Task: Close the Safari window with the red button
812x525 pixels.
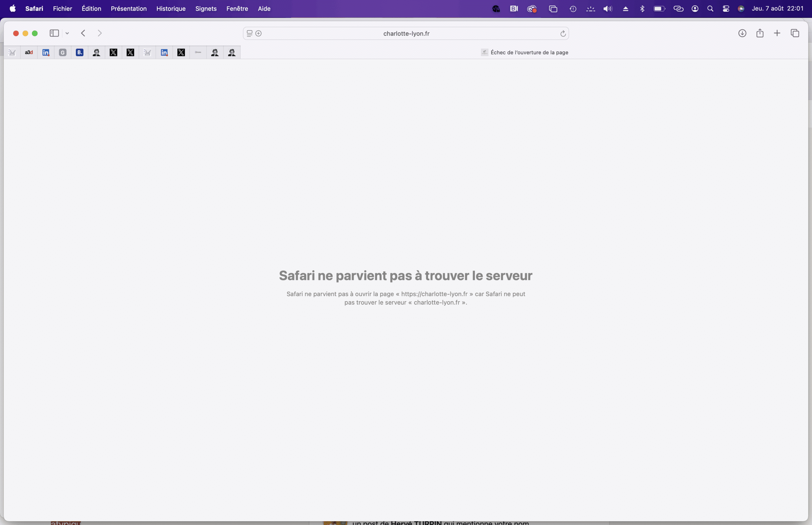Action: pos(16,33)
